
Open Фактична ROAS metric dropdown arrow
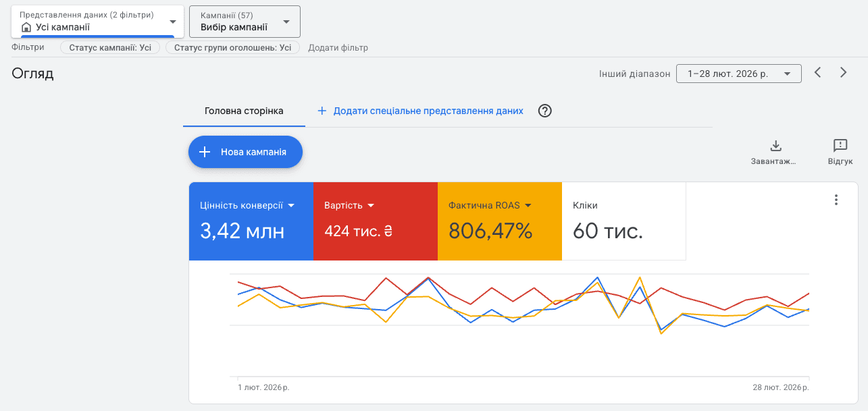click(528, 205)
